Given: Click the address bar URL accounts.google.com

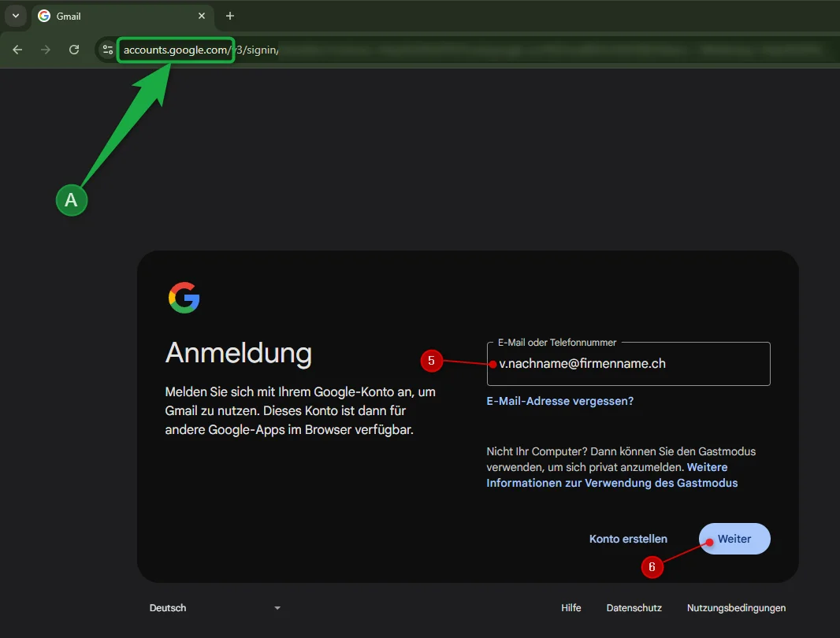Looking at the screenshot, I should click(x=177, y=50).
